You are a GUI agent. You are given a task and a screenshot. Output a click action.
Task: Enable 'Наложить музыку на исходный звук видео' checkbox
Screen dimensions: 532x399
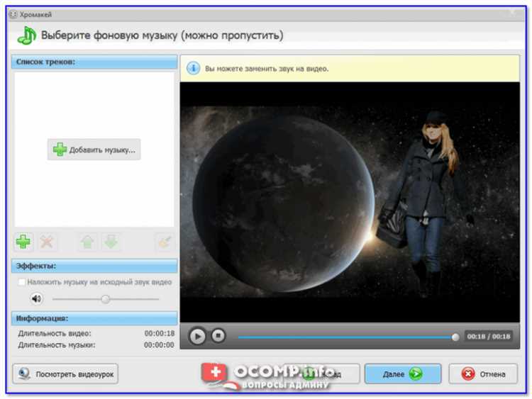[x=21, y=282]
